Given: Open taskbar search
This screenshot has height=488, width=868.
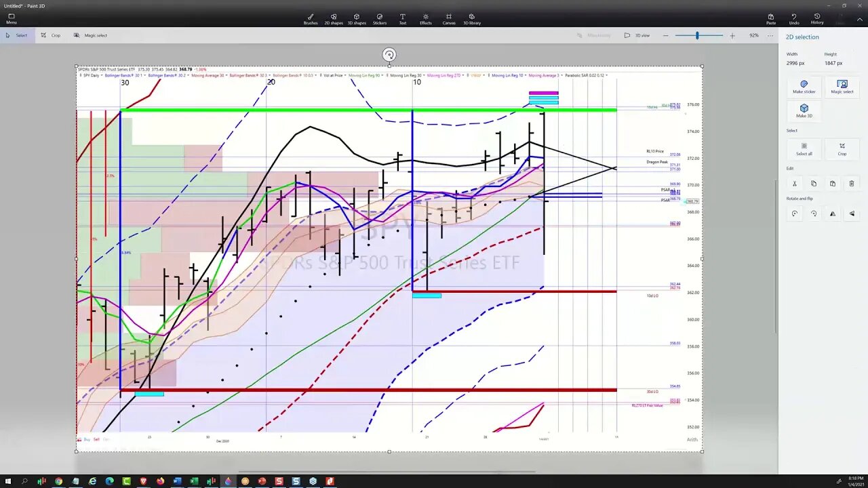Looking at the screenshot, I should pyautogui.click(x=25, y=481).
